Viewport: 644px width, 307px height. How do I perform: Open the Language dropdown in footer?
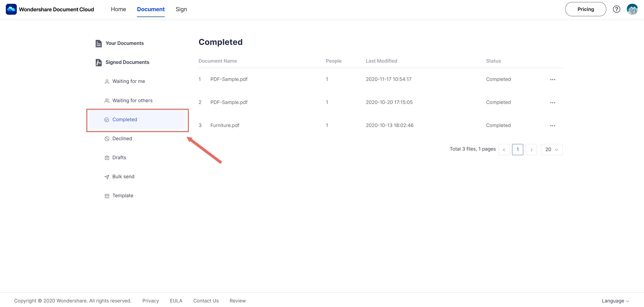point(615,301)
